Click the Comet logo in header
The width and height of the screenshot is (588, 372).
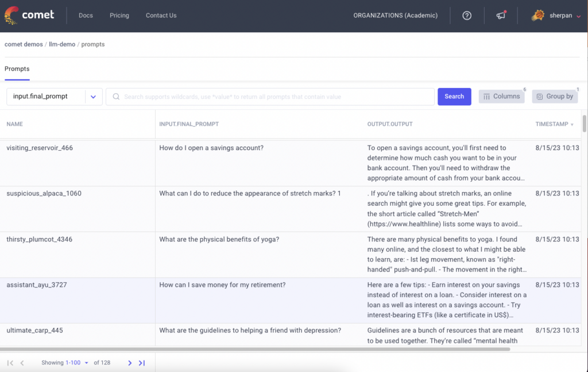[29, 16]
